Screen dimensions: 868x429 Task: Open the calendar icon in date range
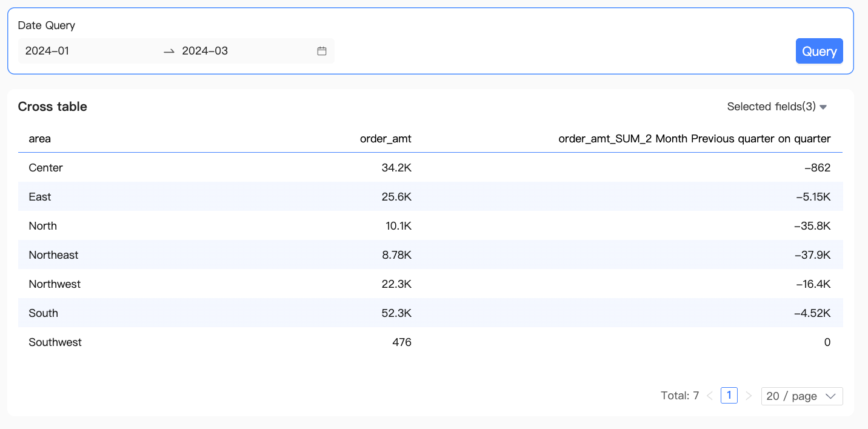tap(322, 51)
